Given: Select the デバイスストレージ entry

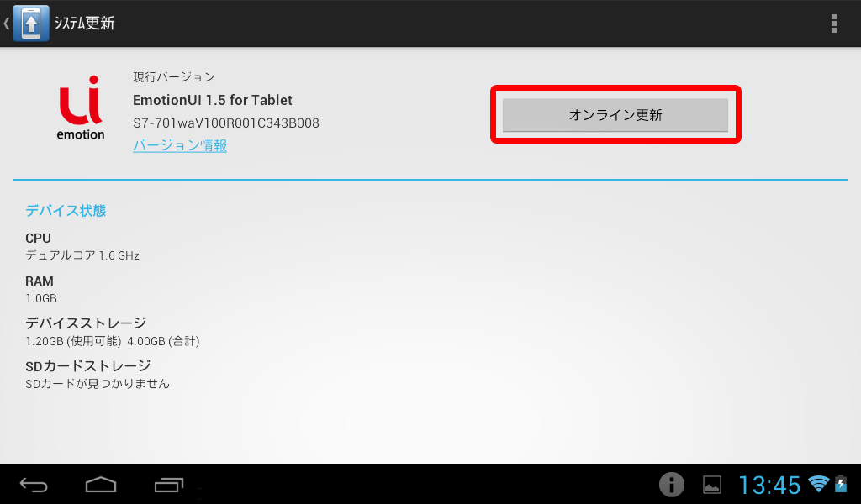Looking at the screenshot, I should pos(113,332).
